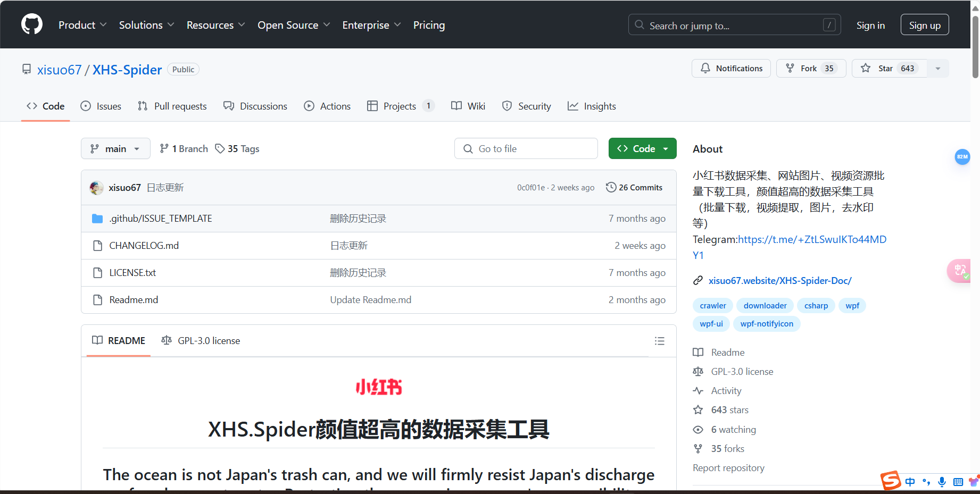Open the xisuo67.website/XHS-Spider-Doc link
980x494 pixels.
coord(780,280)
